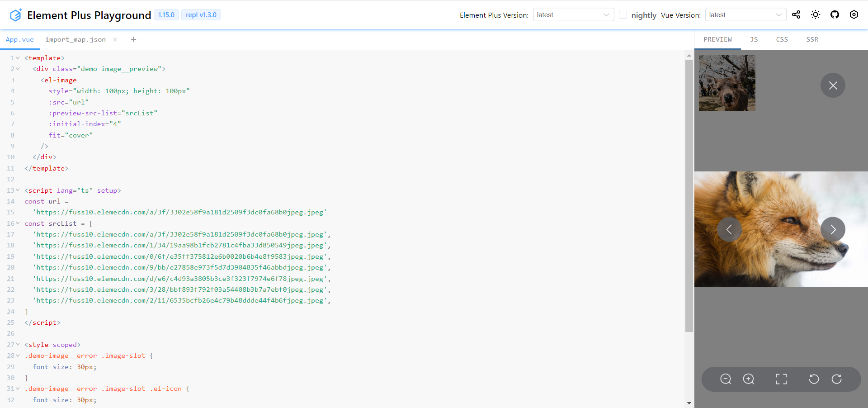
Task: Open the import_map.json tab
Action: click(x=75, y=39)
